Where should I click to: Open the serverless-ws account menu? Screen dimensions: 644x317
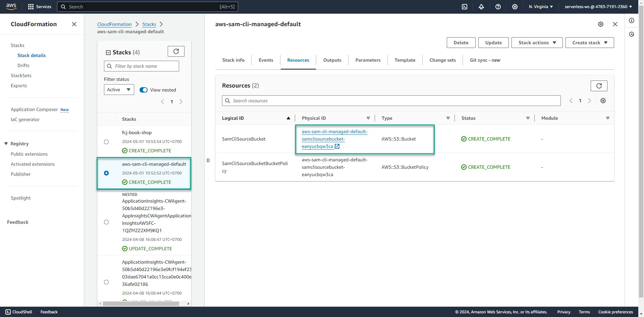pyautogui.click(x=598, y=7)
